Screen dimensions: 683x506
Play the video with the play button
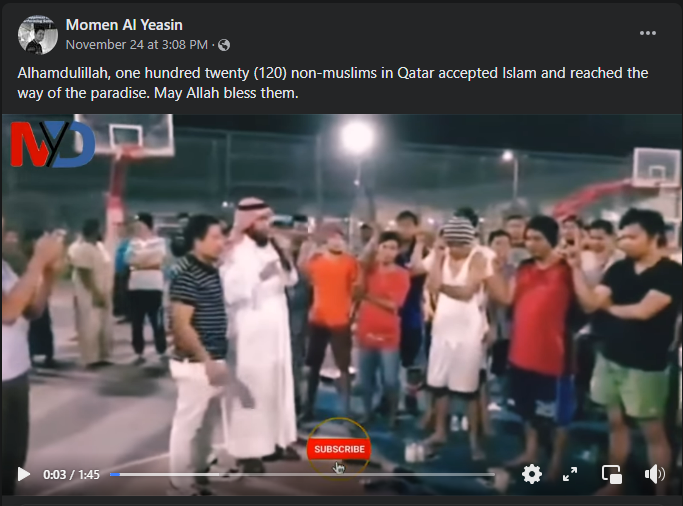[24, 474]
